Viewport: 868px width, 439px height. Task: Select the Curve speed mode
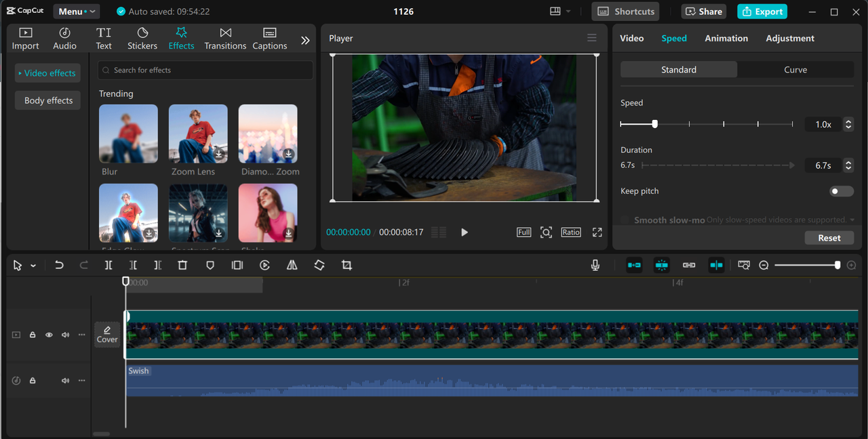(795, 70)
